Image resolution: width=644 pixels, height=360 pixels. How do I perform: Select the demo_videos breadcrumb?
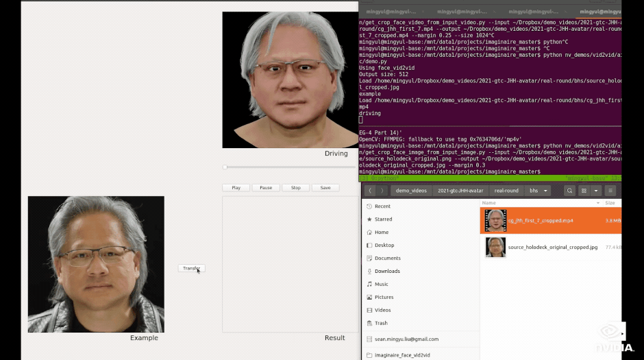pyautogui.click(x=411, y=191)
